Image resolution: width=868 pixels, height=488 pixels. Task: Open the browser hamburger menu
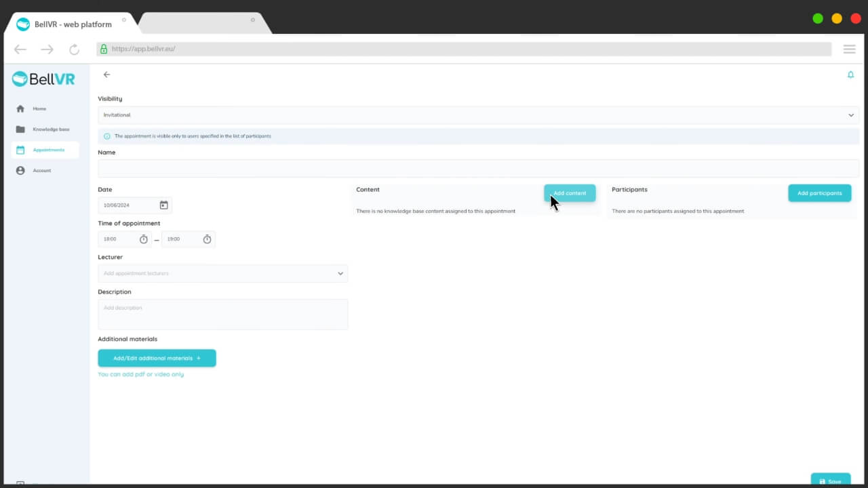pyautogui.click(x=849, y=49)
